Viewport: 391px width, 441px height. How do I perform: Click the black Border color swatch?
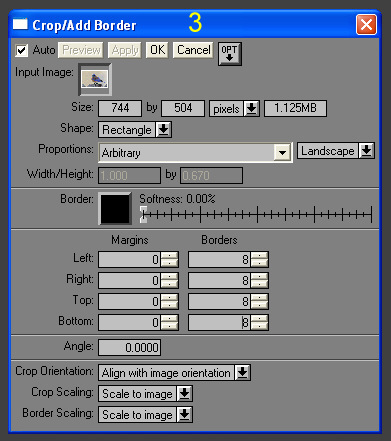tap(115, 209)
